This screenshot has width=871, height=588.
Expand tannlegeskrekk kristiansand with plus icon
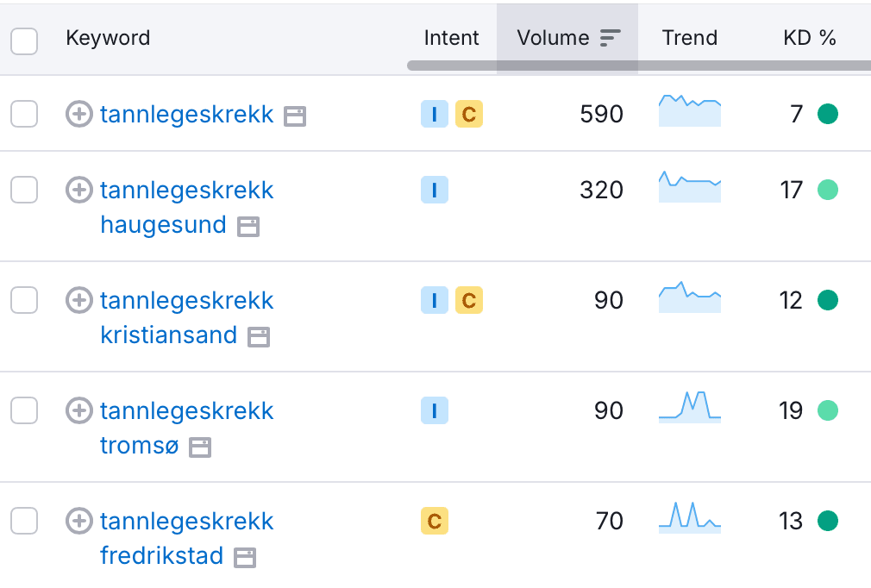pos(79,300)
